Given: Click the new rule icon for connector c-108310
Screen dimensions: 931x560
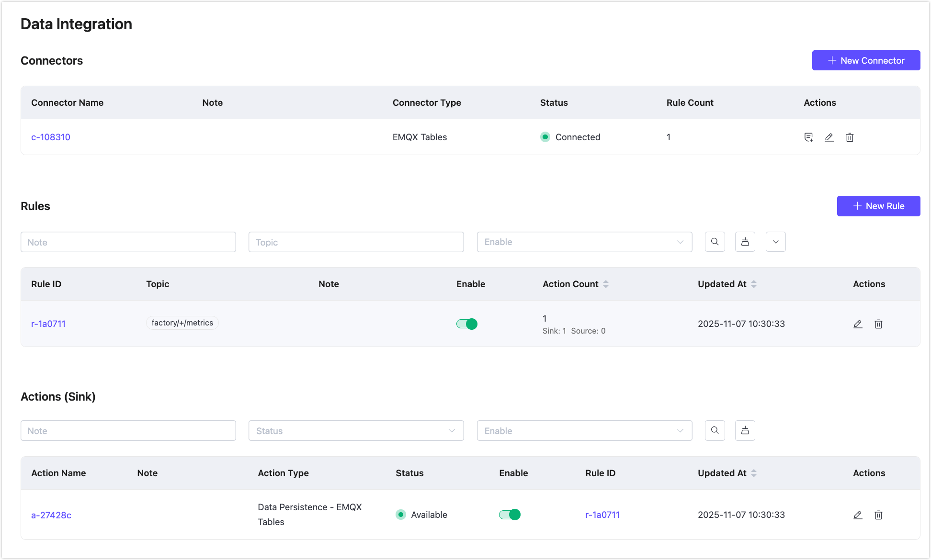Looking at the screenshot, I should pos(808,137).
